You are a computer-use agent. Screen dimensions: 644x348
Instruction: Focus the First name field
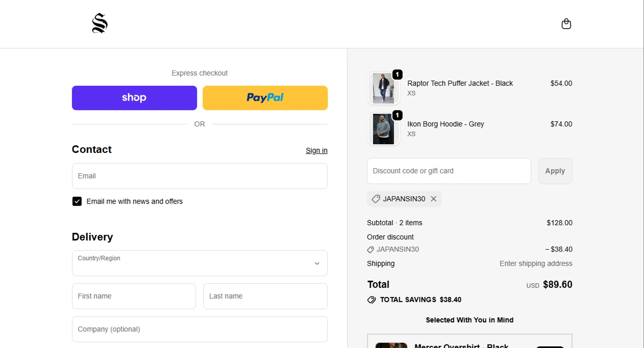(134, 296)
